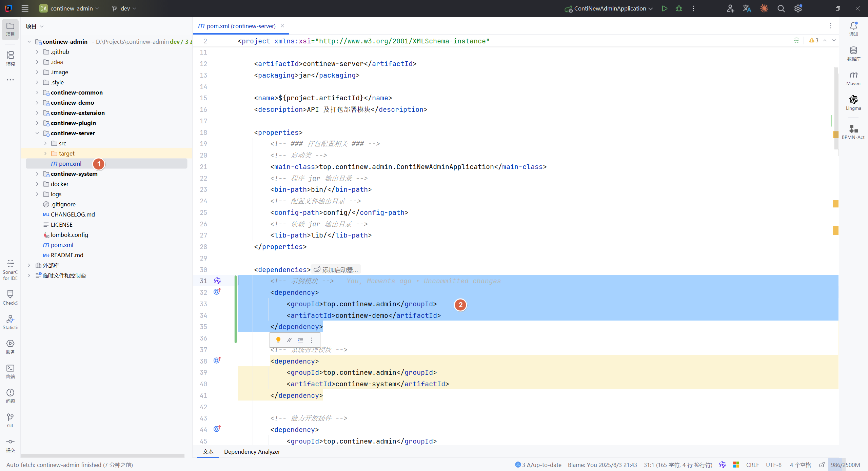Run ContiNewAdminApplication with the play icon

665,8
